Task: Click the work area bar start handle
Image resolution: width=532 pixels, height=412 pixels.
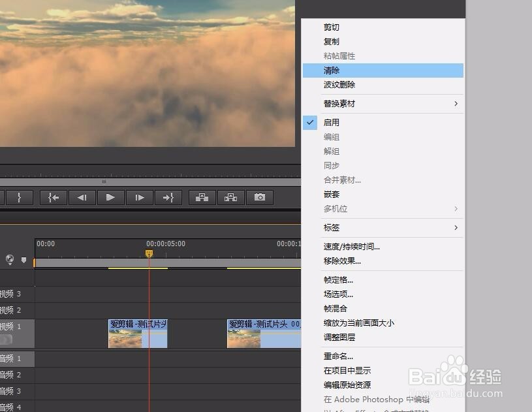Action: pos(34,262)
